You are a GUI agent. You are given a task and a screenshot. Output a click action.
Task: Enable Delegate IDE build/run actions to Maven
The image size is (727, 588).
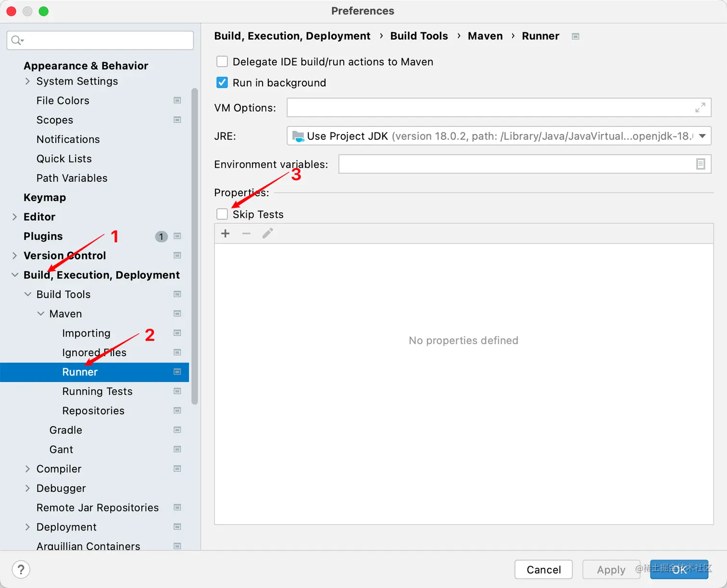click(222, 62)
